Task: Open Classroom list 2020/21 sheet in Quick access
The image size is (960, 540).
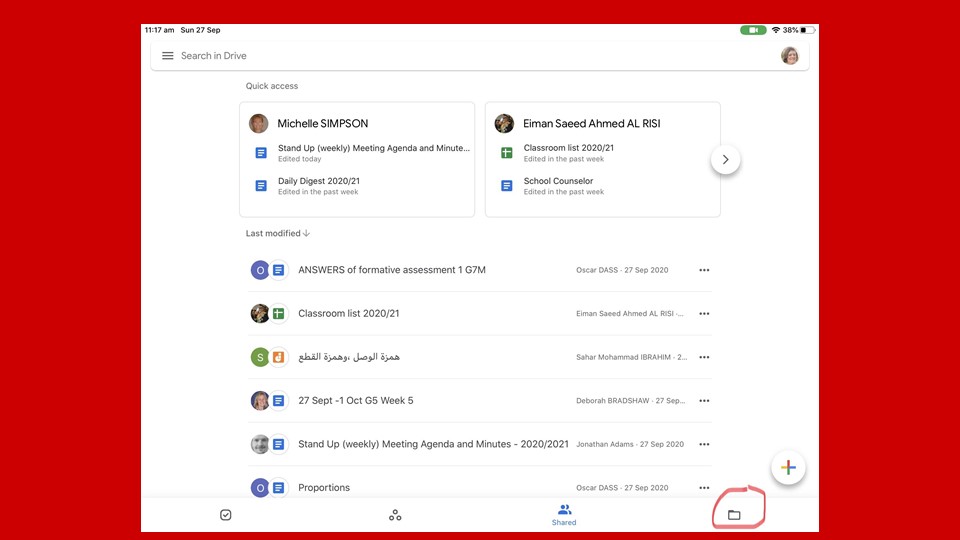Action: pos(568,152)
